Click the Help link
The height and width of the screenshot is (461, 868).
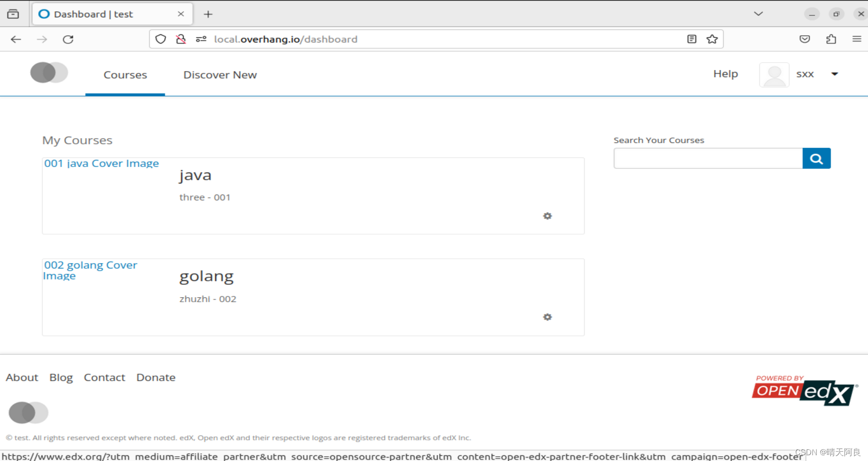click(x=725, y=74)
